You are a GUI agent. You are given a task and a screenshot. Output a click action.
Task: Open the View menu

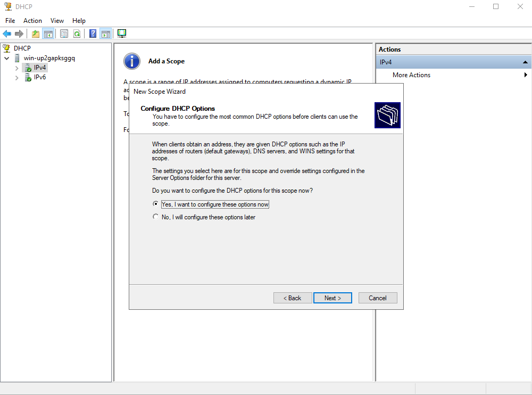[x=57, y=21]
